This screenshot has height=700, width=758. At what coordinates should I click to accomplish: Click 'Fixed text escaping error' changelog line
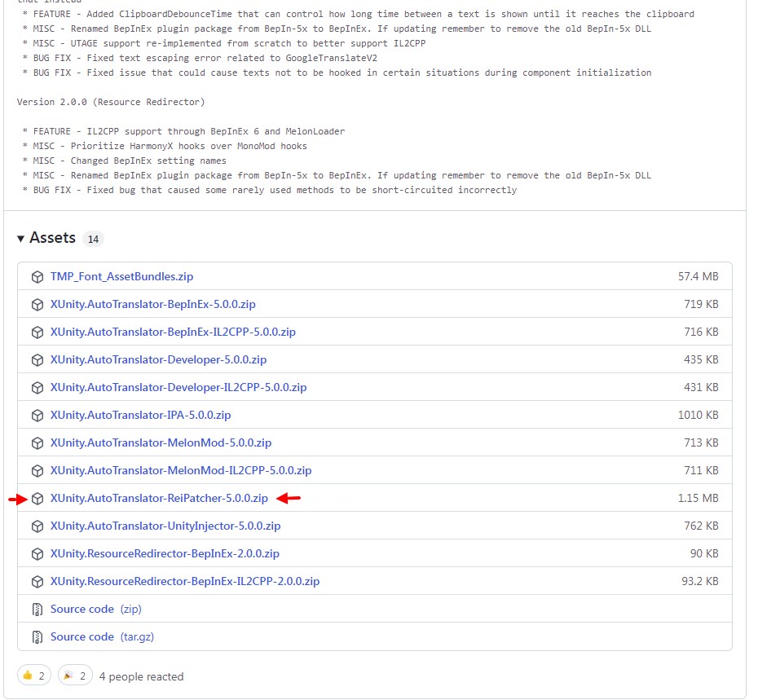coord(200,58)
